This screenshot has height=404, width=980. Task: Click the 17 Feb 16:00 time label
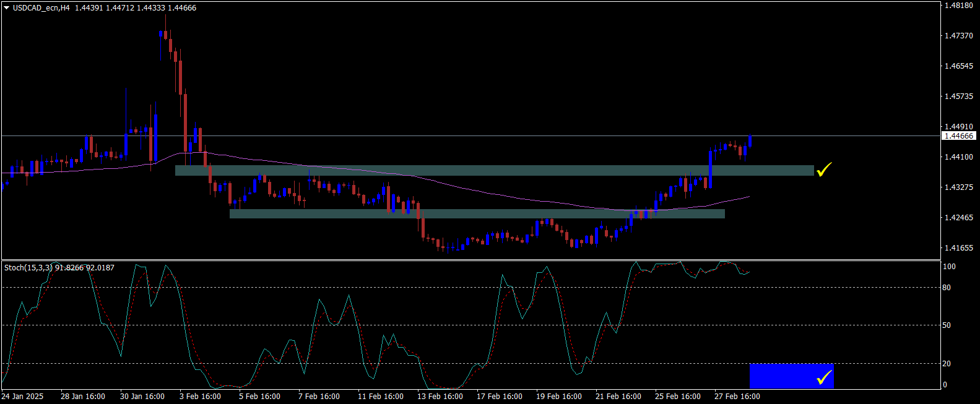click(x=500, y=397)
